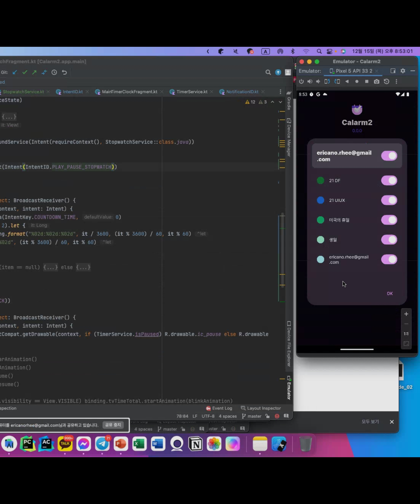Open the Gradle tool window
This screenshot has height=504, width=420.
(289, 101)
